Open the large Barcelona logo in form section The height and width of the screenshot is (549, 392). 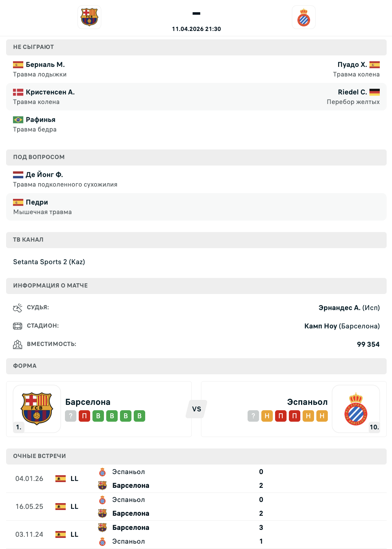[37, 409]
